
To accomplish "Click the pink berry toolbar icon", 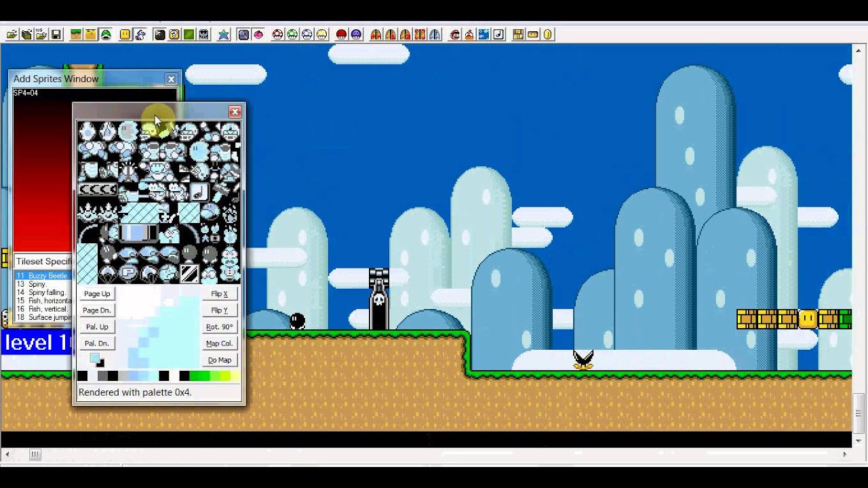I will pyautogui.click(x=258, y=35).
